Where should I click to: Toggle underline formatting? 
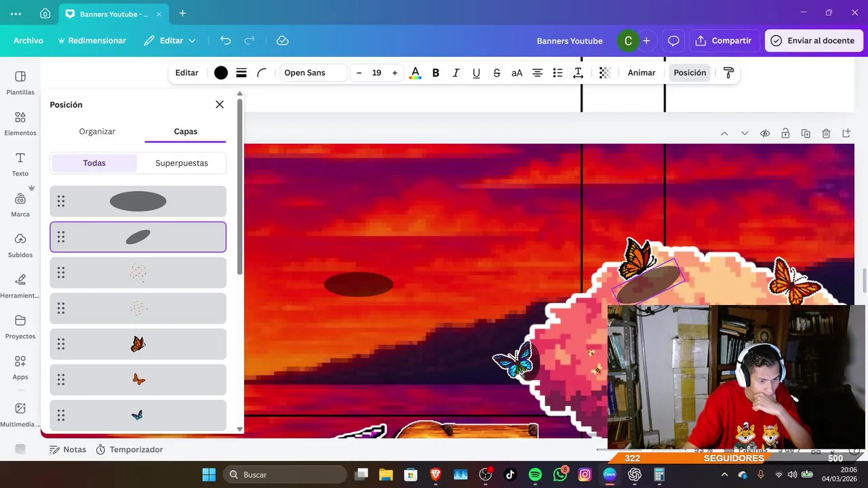(x=476, y=73)
